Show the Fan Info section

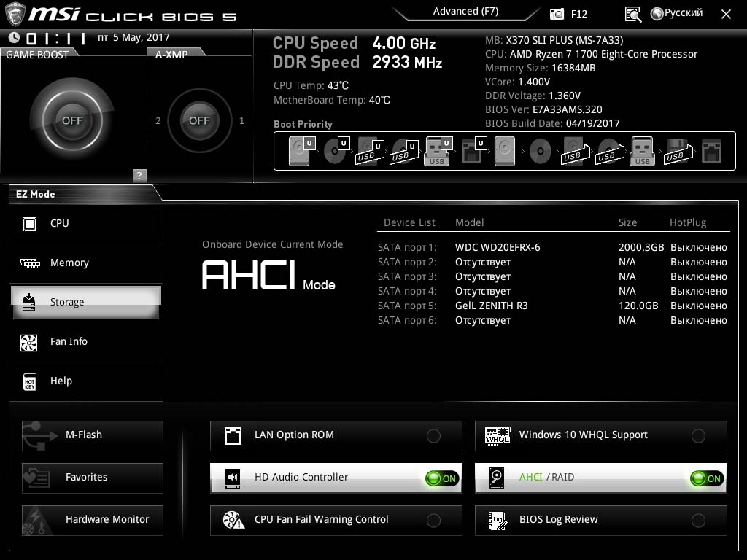86,342
